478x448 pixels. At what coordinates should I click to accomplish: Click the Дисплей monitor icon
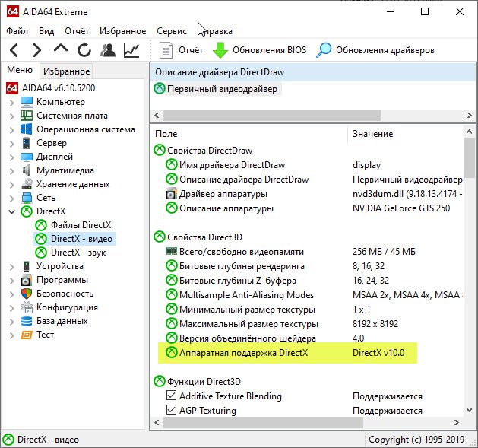pyautogui.click(x=27, y=157)
